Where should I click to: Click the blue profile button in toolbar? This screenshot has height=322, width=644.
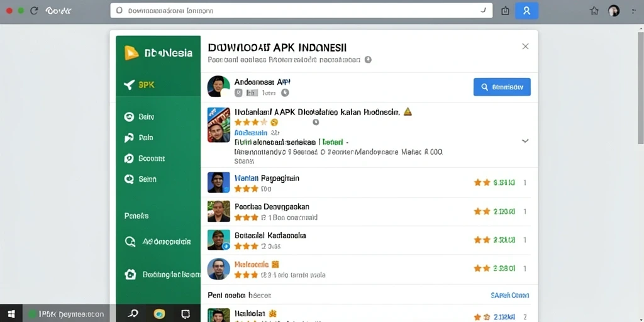pos(526,11)
